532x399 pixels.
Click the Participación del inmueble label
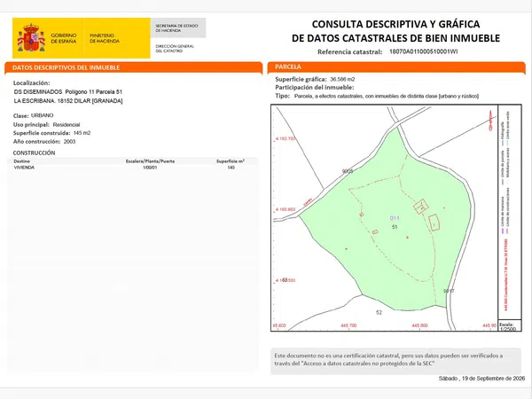click(x=315, y=88)
